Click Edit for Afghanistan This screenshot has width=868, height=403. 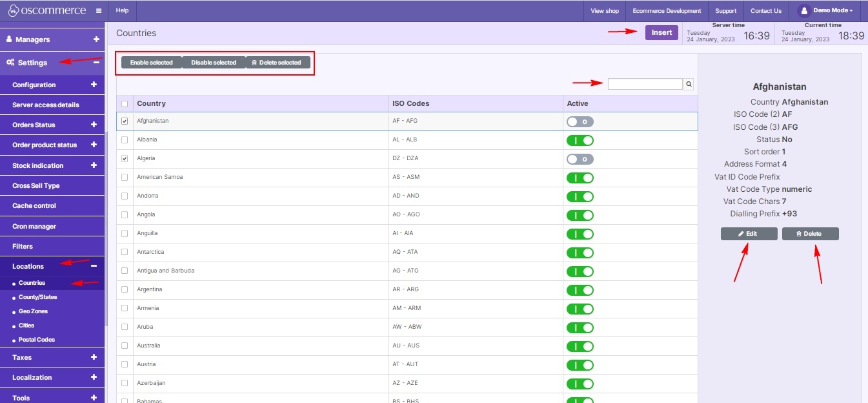coord(749,234)
